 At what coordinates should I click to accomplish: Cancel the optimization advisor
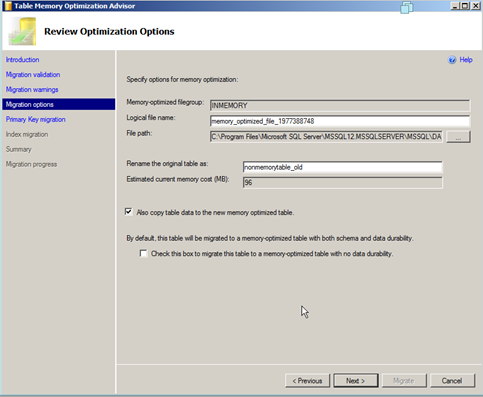click(x=452, y=381)
